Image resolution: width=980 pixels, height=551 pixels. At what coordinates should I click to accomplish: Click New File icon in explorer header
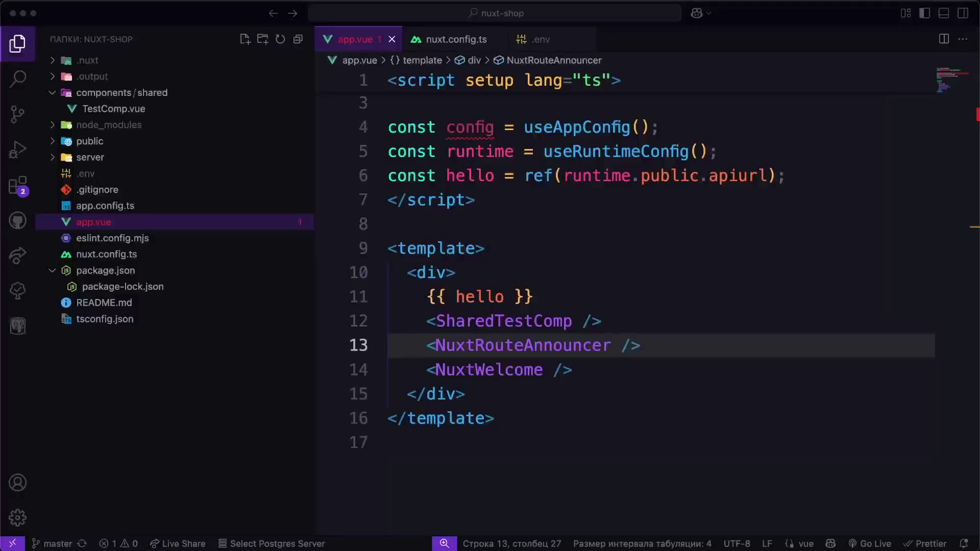coord(245,39)
